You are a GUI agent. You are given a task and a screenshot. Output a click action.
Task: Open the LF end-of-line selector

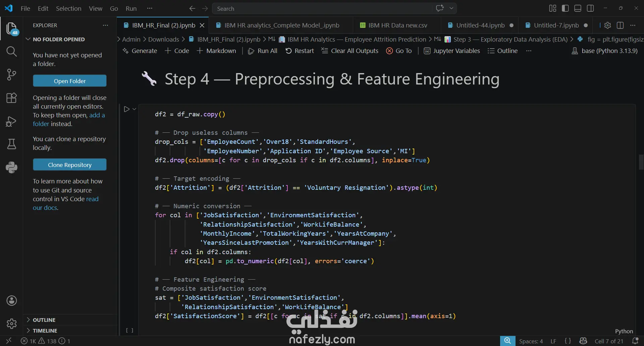click(553, 341)
